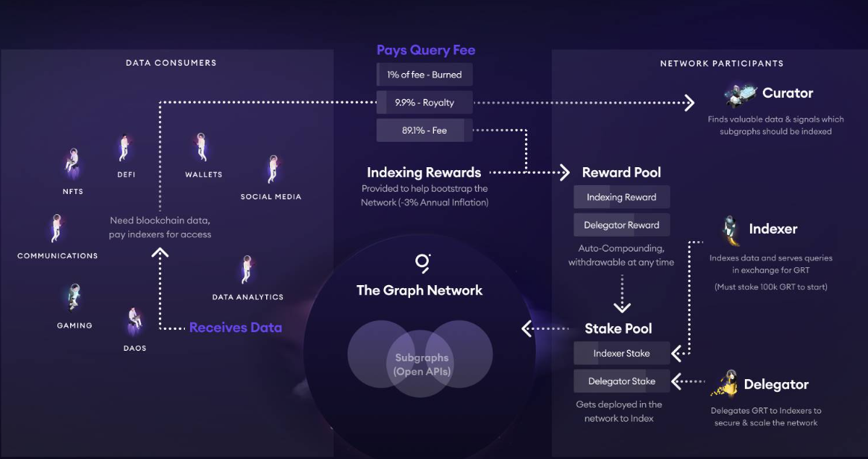The image size is (868, 459).
Task: Select the Indexer Stake box
Action: (621, 353)
